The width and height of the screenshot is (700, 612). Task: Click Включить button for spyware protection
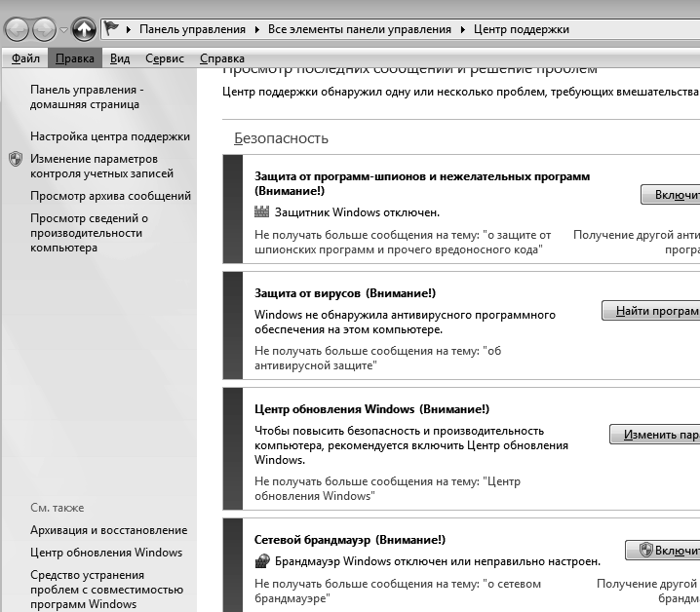670,195
